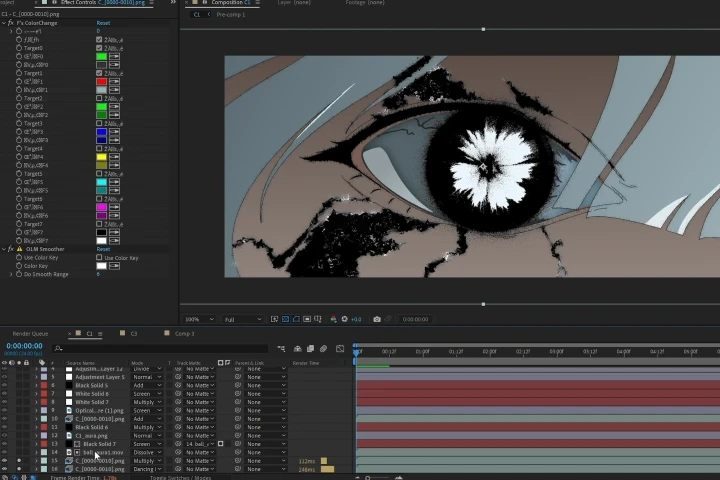Click the Do Smooth Range stopwatch
The image size is (720, 480).
tap(19, 274)
